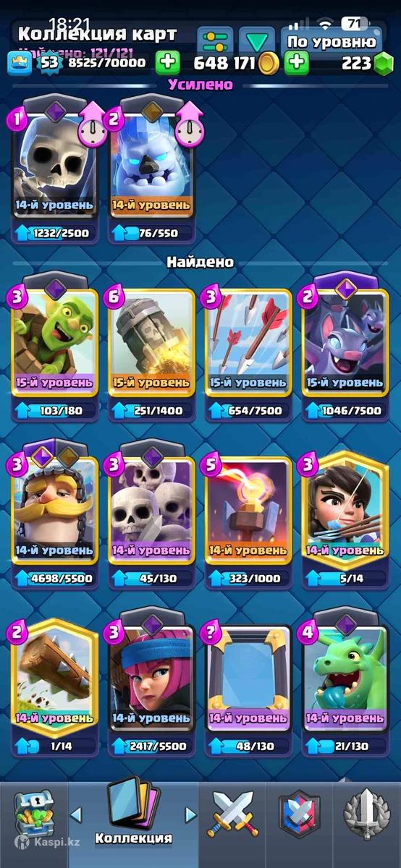Viewport: 401px width, 868px height.
Task: Tap the green gem icon
Action: [x=384, y=63]
